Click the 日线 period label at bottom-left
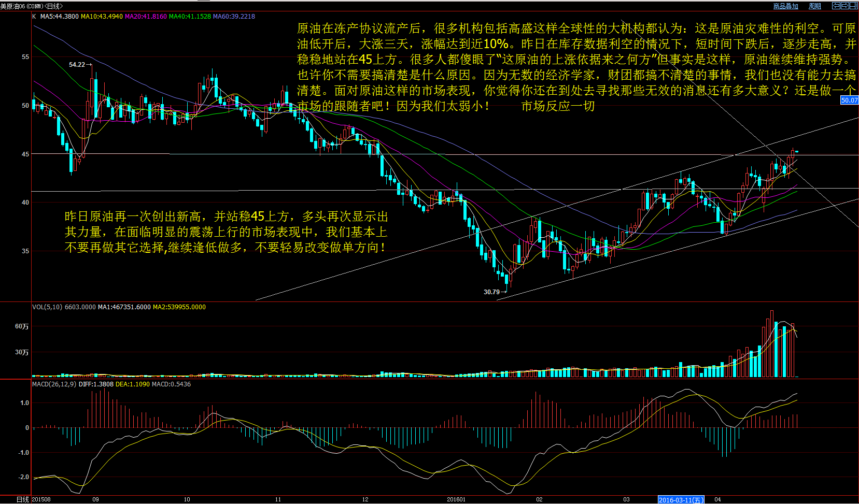 click(x=22, y=499)
